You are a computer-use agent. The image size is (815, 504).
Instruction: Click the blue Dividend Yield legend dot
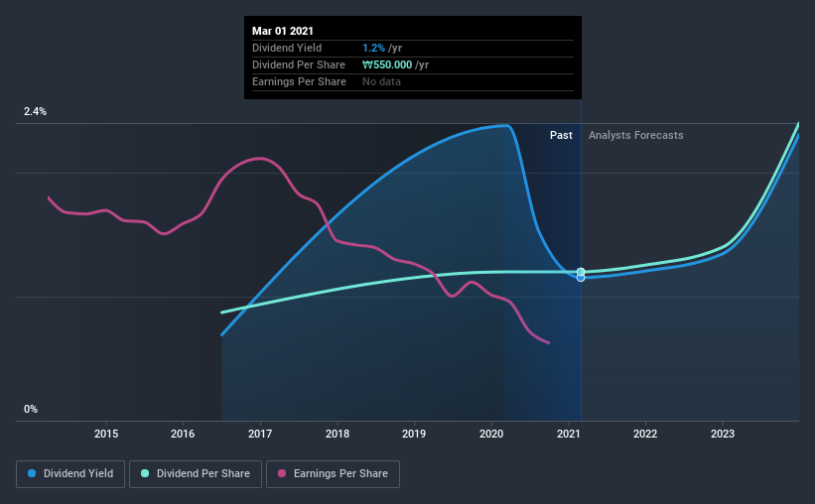coord(32,474)
